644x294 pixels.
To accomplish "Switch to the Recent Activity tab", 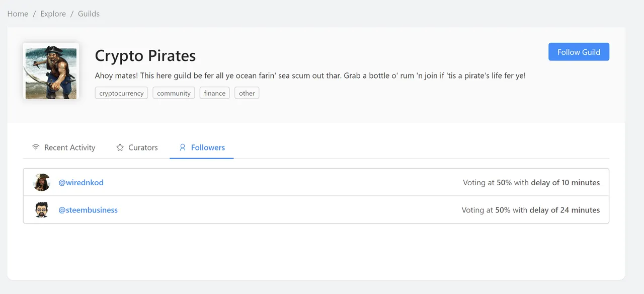I will 63,148.
